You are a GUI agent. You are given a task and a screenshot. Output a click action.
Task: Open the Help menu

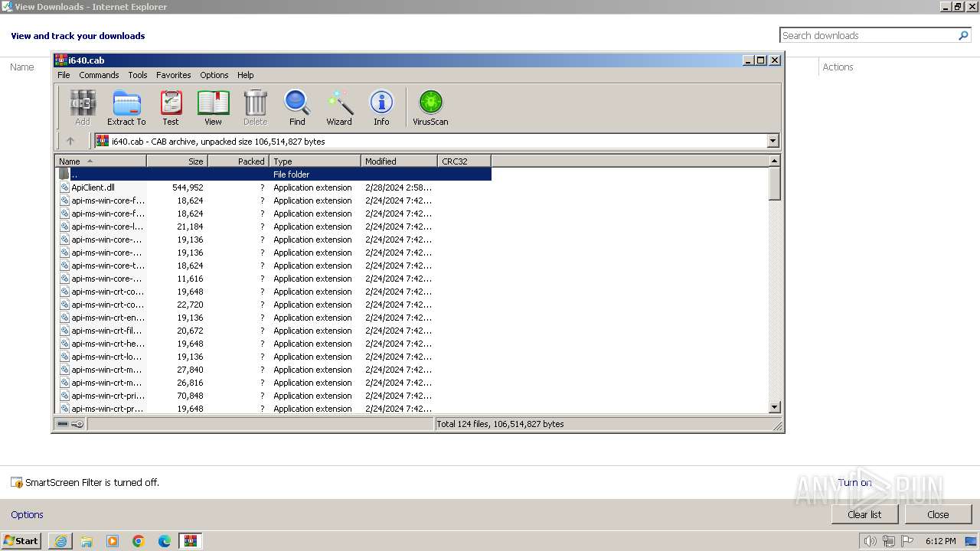(246, 75)
